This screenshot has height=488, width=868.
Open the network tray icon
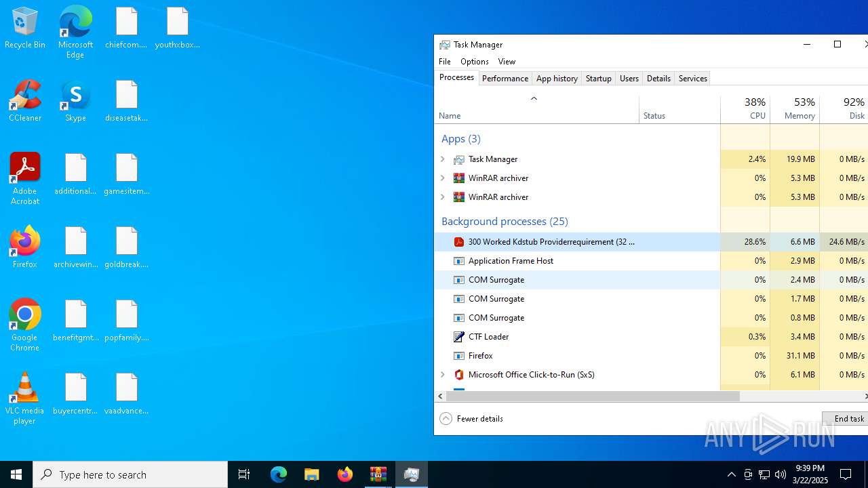(764, 474)
